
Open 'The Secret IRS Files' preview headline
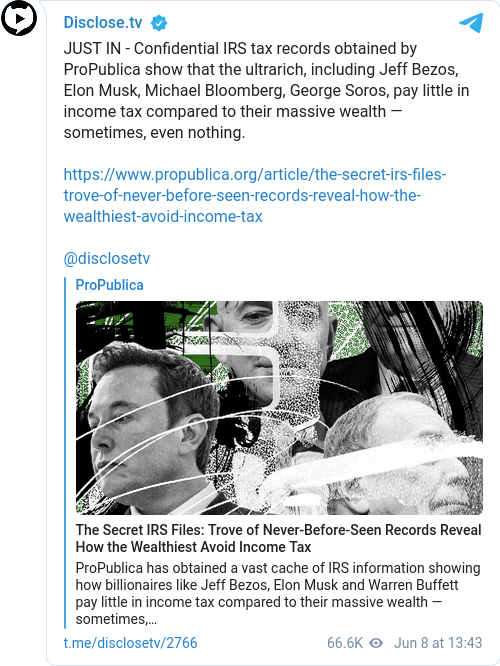(278, 538)
